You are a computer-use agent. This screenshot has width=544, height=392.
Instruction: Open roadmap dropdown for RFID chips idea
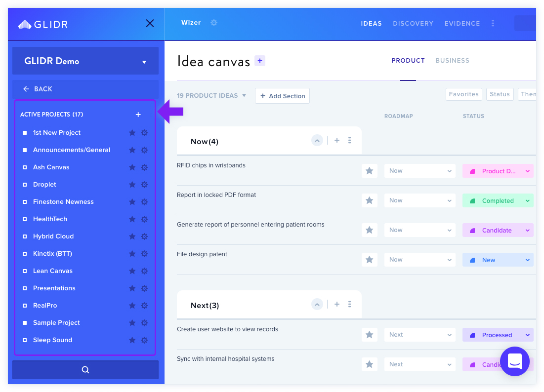pyautogui.click(x=420, y=171)
